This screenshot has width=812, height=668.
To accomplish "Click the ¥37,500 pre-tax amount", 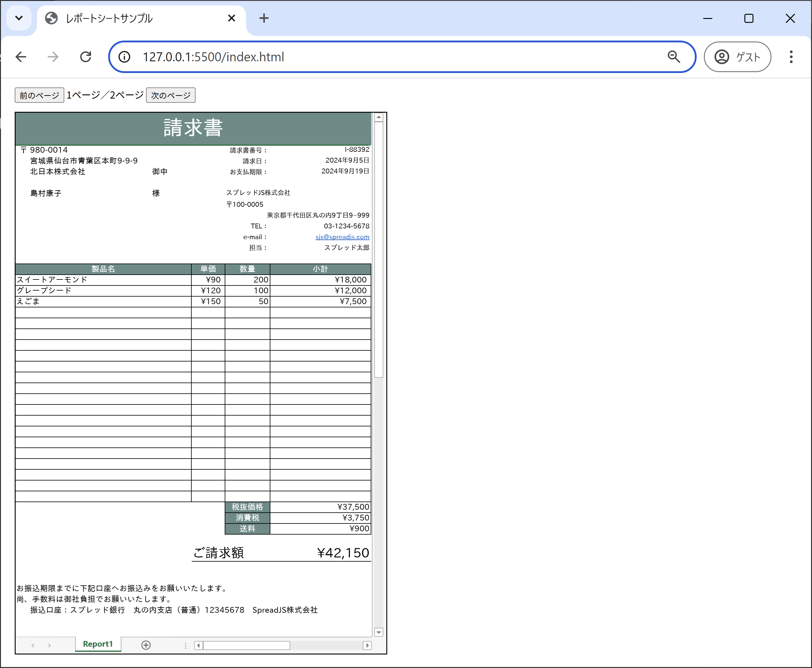I will pos(321,507).
